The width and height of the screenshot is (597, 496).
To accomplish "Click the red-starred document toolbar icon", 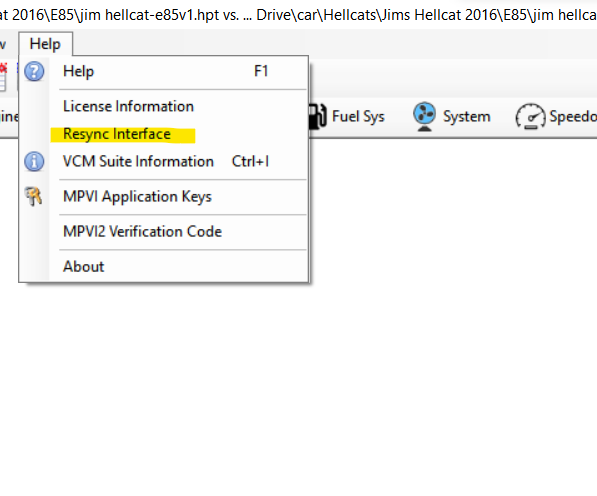I will tap(3, 77).
